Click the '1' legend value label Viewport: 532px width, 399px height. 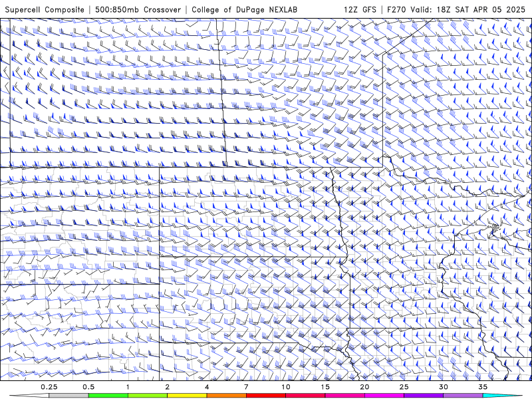128,387
